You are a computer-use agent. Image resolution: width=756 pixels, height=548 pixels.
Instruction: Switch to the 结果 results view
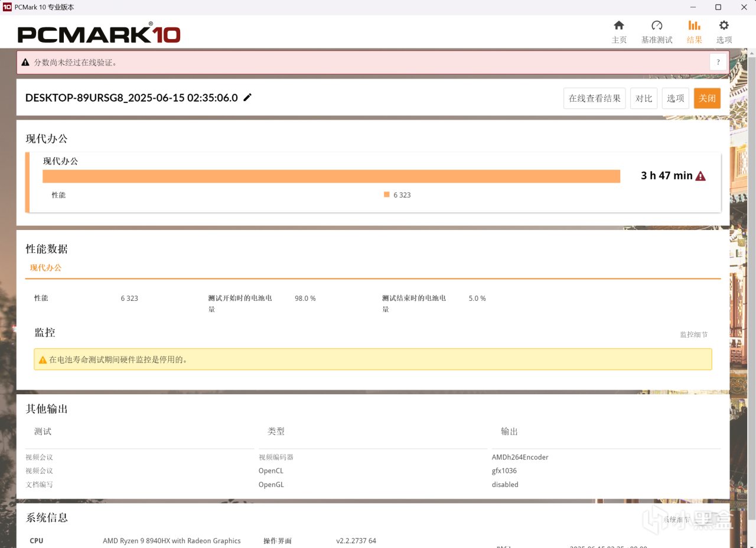[x=695, y=32]
